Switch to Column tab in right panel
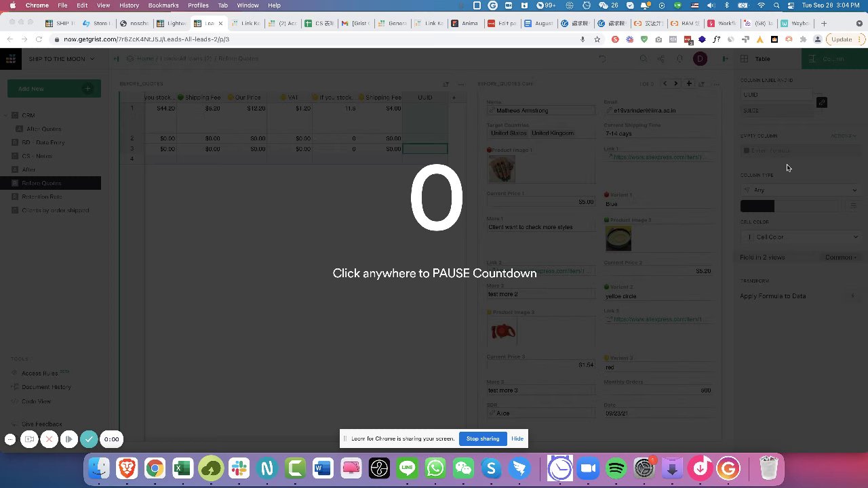Viewport: 868px width, 488px height. [x=833, y=59]
